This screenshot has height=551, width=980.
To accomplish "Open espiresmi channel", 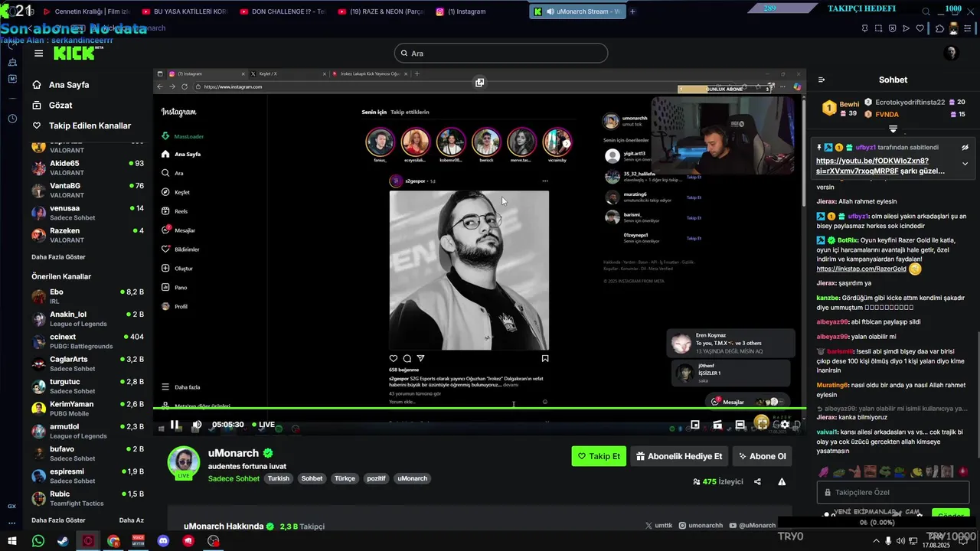I will pyautogui.click(x=87, y=475).
